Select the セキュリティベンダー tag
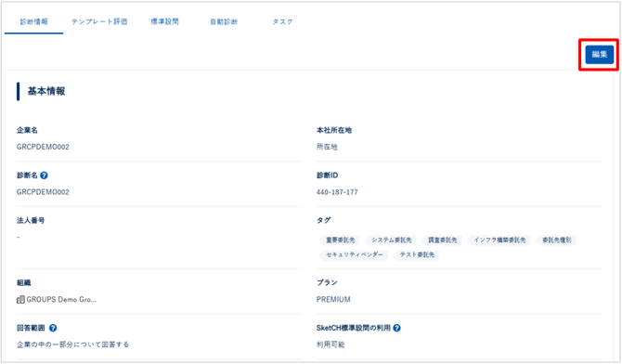 click(x=354, y=254)
